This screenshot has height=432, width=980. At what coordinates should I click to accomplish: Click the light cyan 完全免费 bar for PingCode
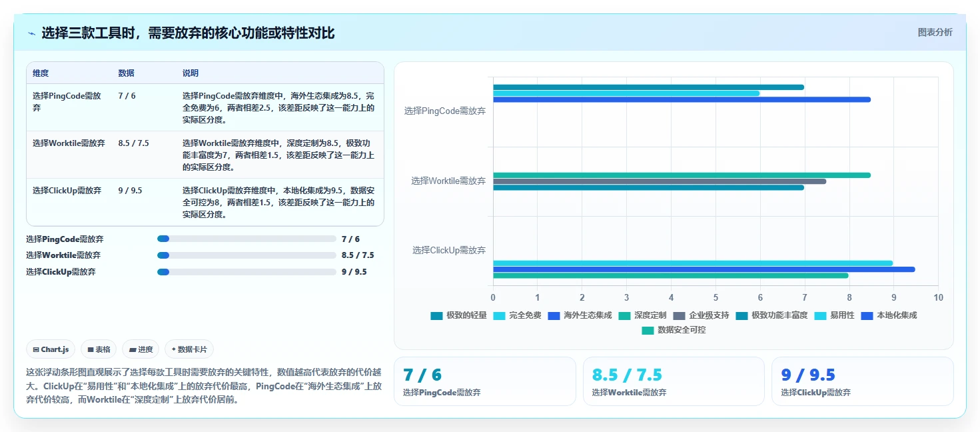coord(626,93)
